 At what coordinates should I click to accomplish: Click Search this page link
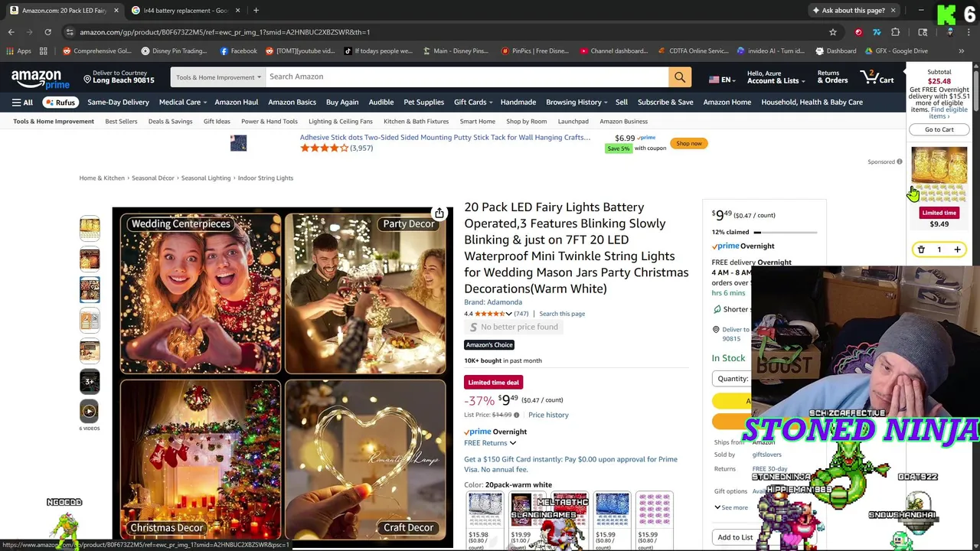coord(562,314)
